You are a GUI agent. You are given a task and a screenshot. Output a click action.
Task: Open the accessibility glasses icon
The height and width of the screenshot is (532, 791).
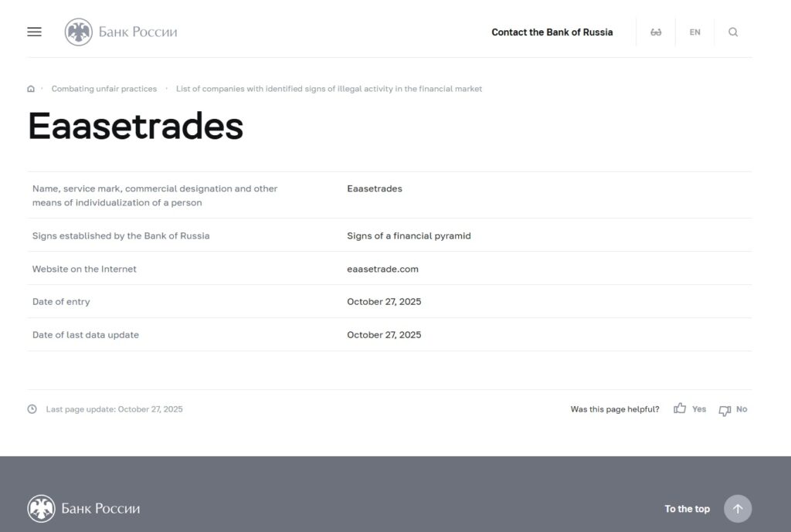[x=656, y=32]
